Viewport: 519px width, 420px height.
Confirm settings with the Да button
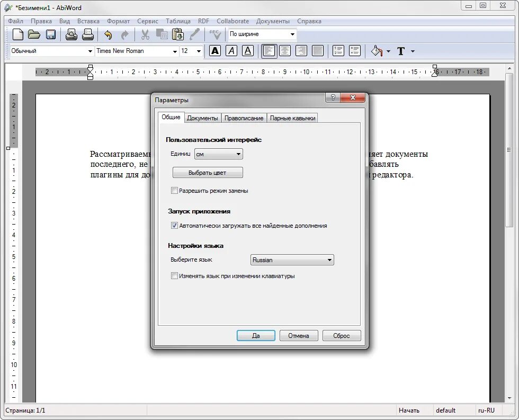point(256,336)
